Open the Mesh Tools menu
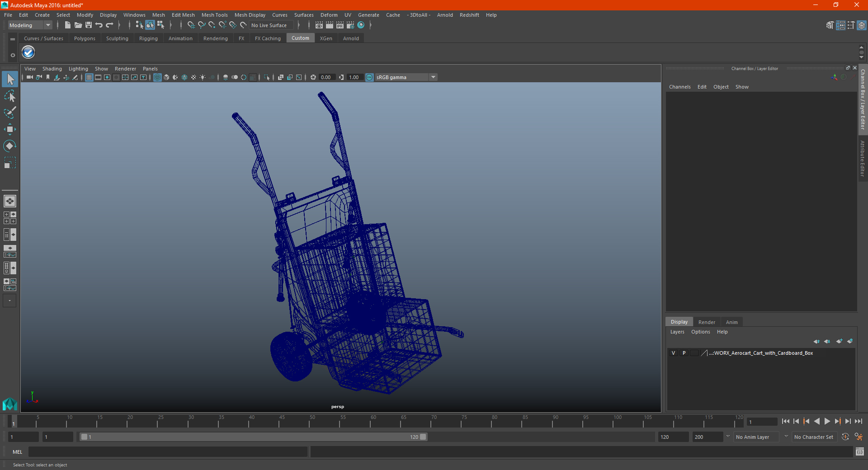868x470 pixels. coord(214,15)
